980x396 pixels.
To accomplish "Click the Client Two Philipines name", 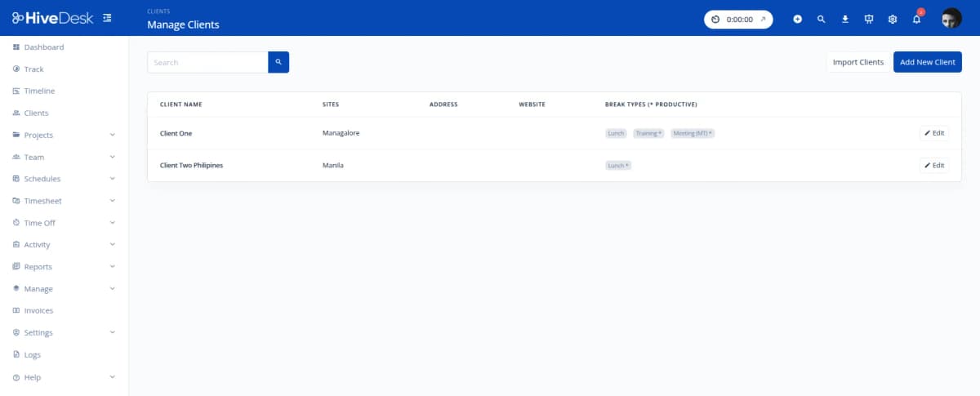I will click(191, 166).
